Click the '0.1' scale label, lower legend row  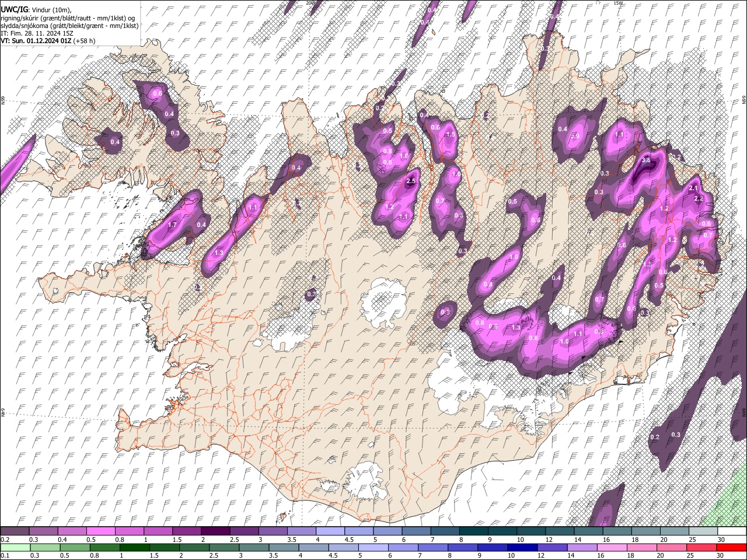click(4, 555)
